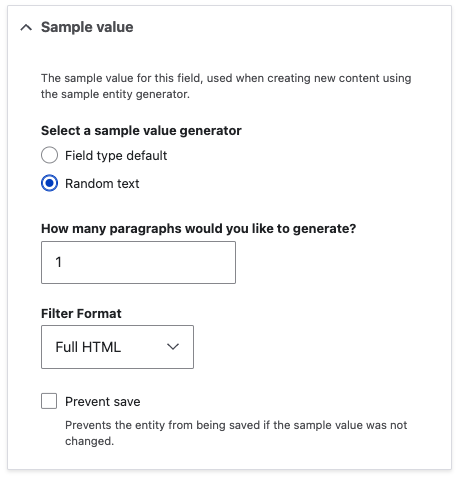The image size is (462, 478).
Task: Click the sample value description paragraph
Action: [226, 86]
